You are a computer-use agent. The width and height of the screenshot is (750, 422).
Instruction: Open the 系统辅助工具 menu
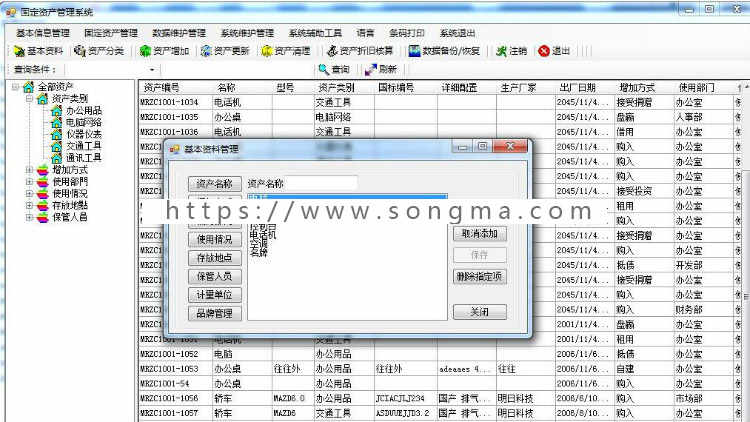315,33
